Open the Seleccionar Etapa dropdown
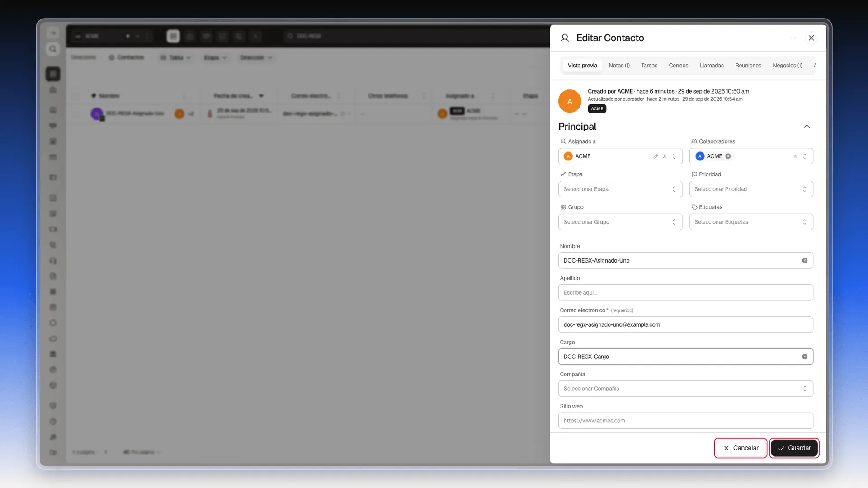Screen dimensions: 868x488 click(620, 189)
